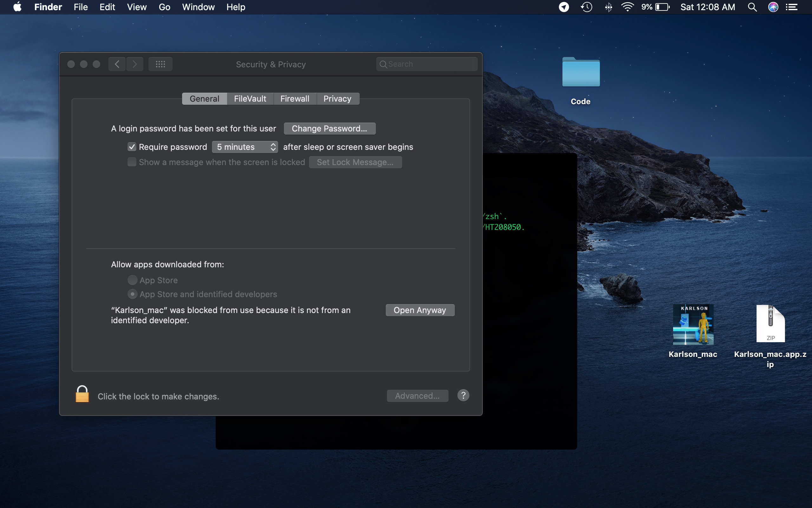Open the Apple menu
This screenshot has height=508, width=812.
click(17, 7)
